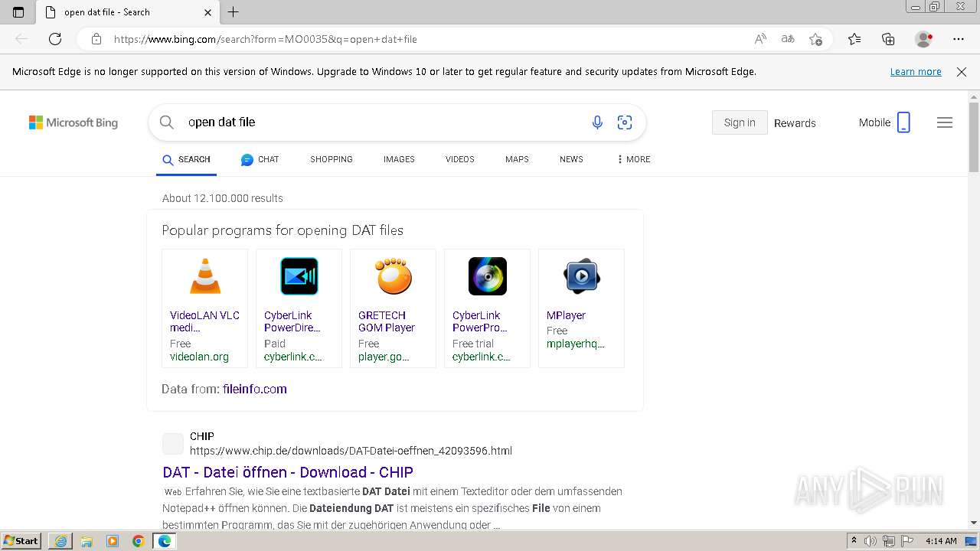
Task: Open the Bing hamburger menu
Action: [945, 122]
